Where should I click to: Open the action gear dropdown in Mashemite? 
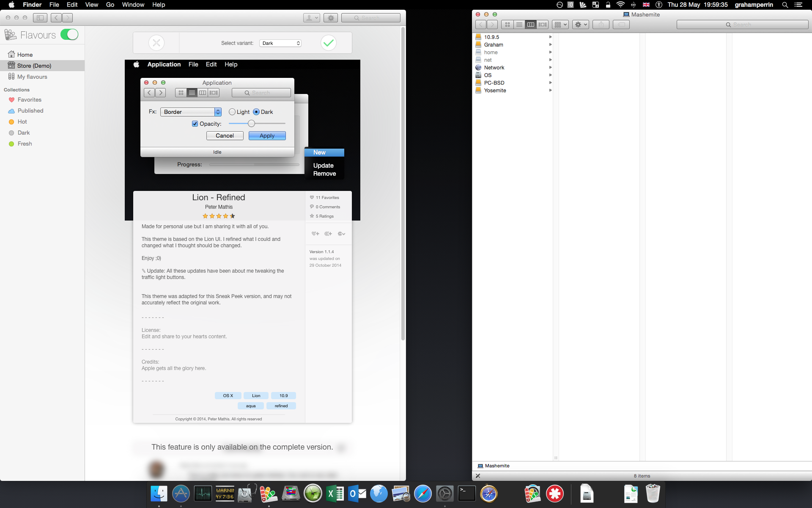click(x=581, y=25)
